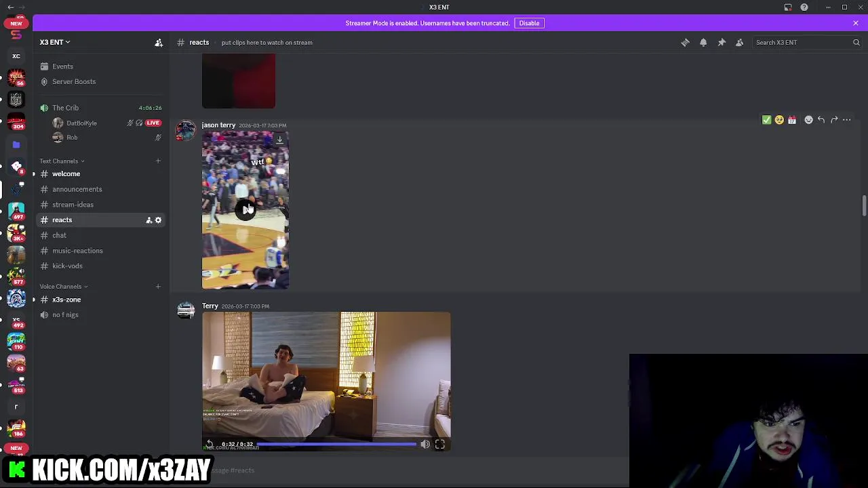Image resolution: width=868 pixels, height=488 pixels.
Task: Open the Inbox icon in title bar
Action: 788,7
